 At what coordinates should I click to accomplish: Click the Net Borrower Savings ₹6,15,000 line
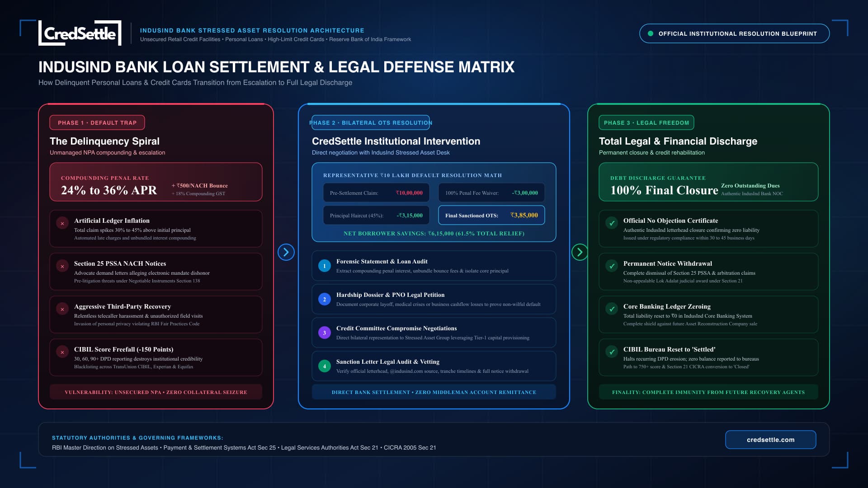click(x=434, y=234)
